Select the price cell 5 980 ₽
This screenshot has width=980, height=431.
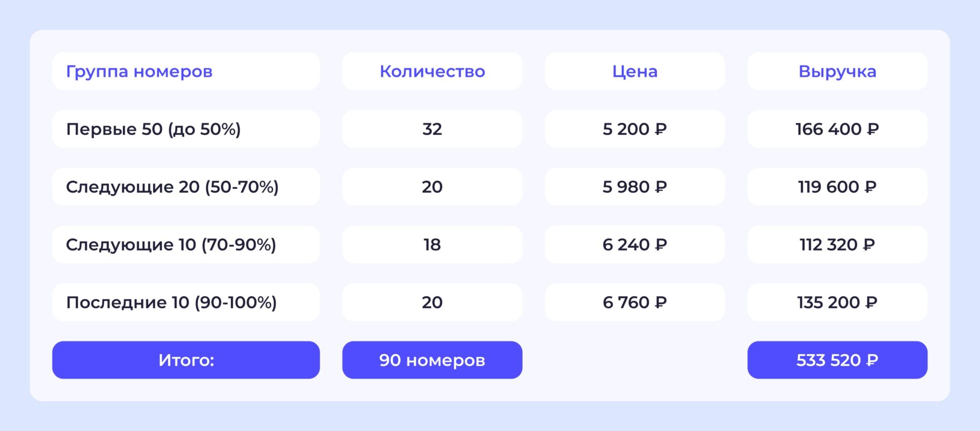(x=634, y=187)
